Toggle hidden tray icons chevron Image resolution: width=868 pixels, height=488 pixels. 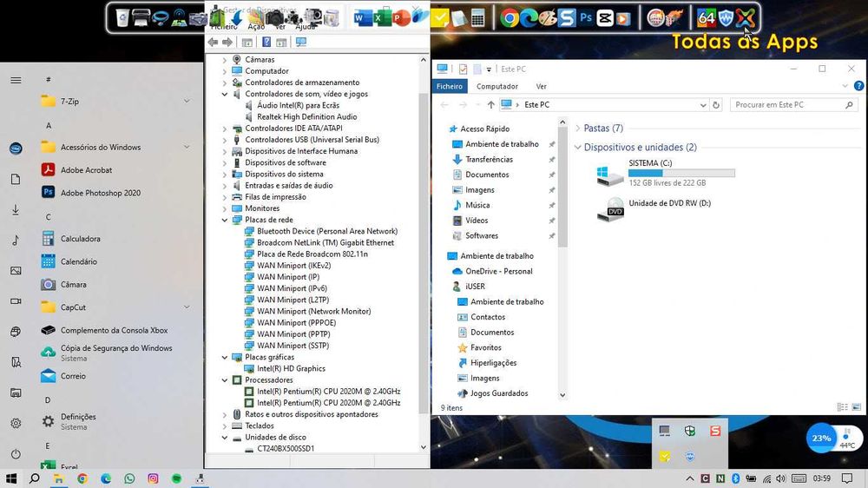point(690,478)
